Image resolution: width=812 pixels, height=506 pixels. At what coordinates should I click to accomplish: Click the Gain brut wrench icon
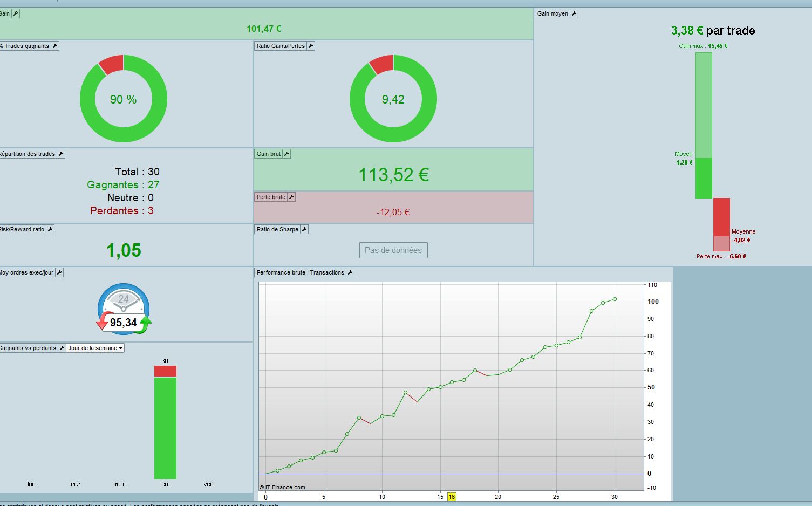pyautogui.click(x=286, y=154)
